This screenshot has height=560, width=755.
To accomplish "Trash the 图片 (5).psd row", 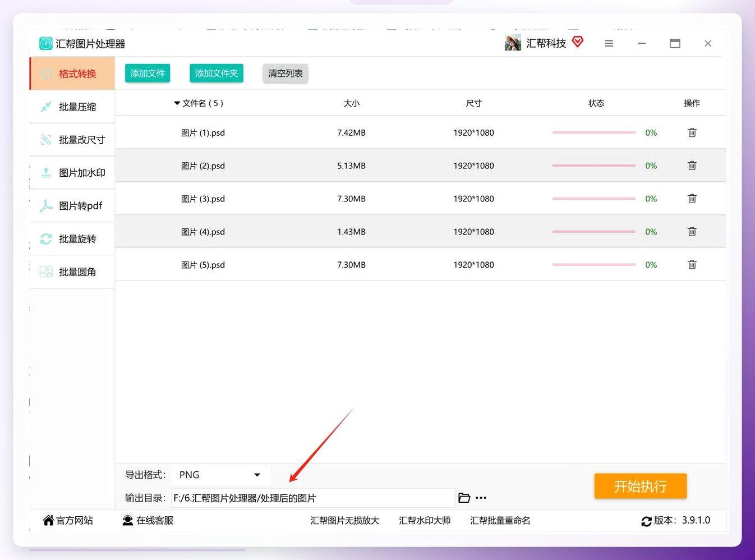I will click(x=692, y=265).
